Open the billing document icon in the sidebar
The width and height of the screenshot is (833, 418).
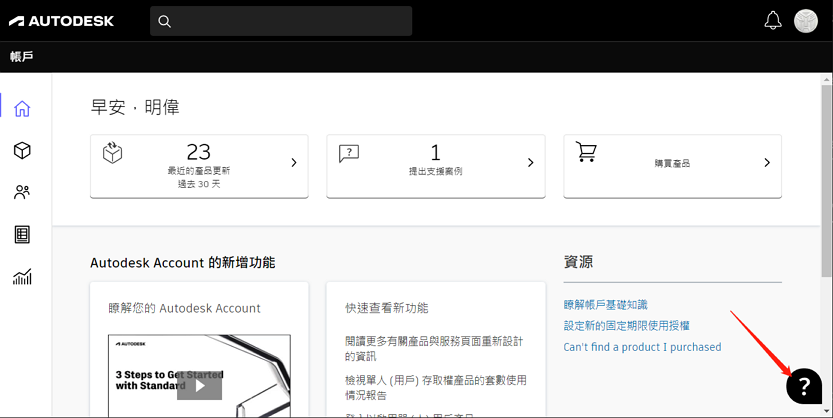coord(22,234)
